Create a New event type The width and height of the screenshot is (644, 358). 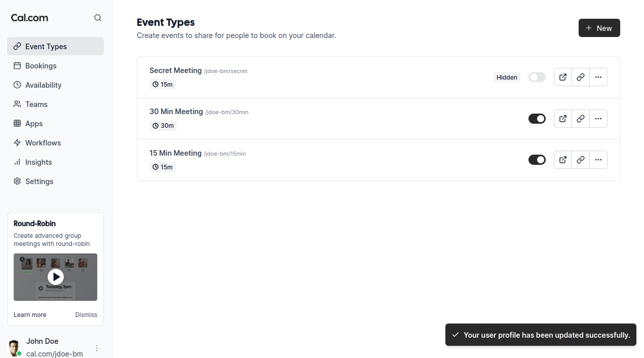599,28
